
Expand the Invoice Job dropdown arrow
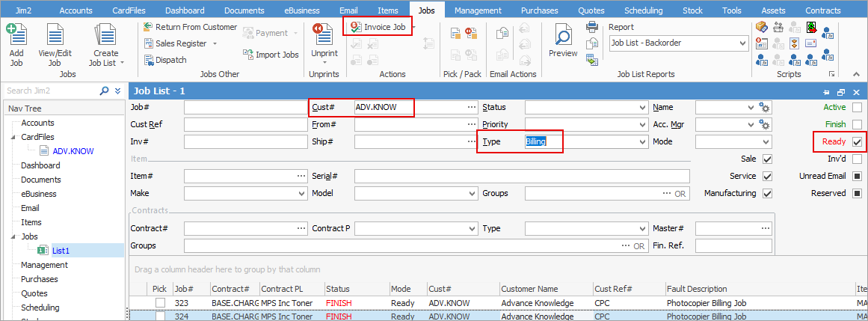pos(414,27)
